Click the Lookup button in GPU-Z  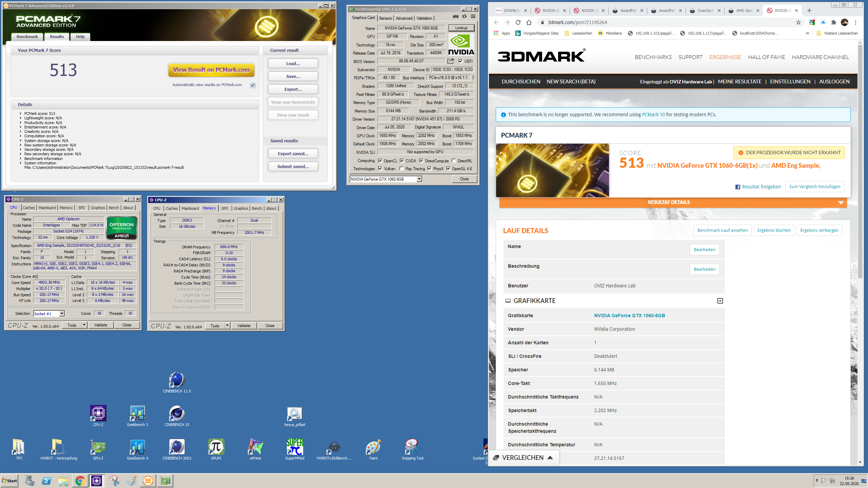click(x=461, y=28)
